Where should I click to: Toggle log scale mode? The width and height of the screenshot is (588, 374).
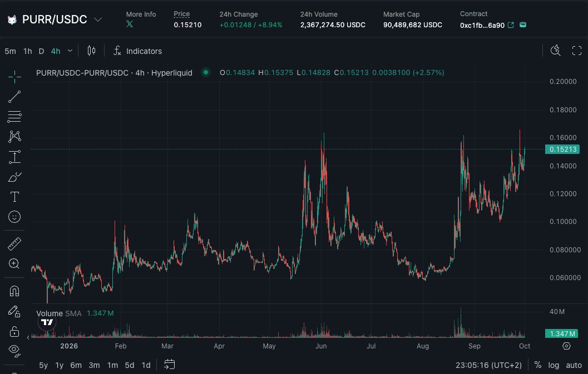pyautogui.click(x=554, y=365)
